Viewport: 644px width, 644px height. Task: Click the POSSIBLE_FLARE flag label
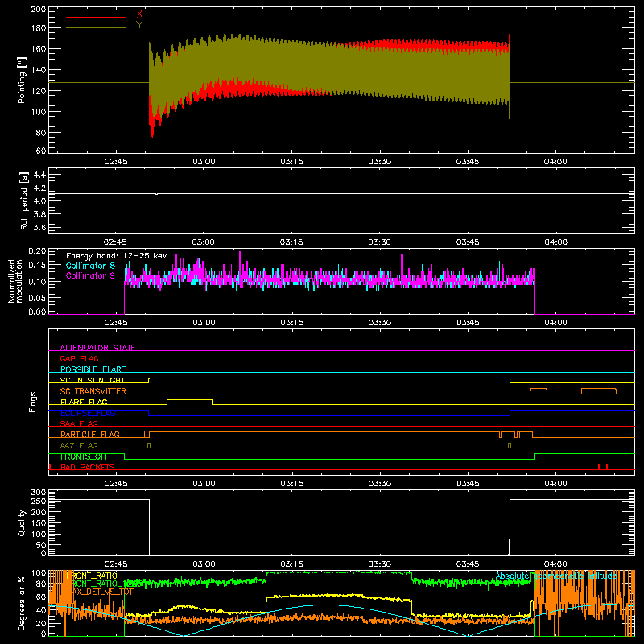coord(93,369)
